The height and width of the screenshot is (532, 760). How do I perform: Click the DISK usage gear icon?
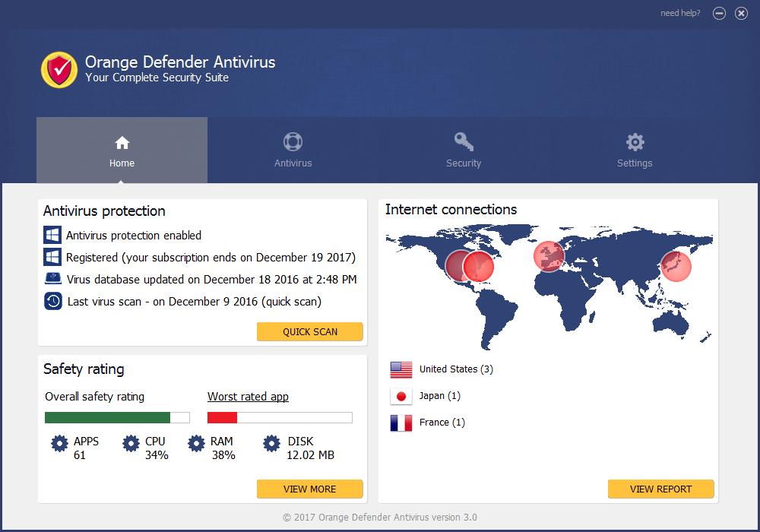(271, 444)
